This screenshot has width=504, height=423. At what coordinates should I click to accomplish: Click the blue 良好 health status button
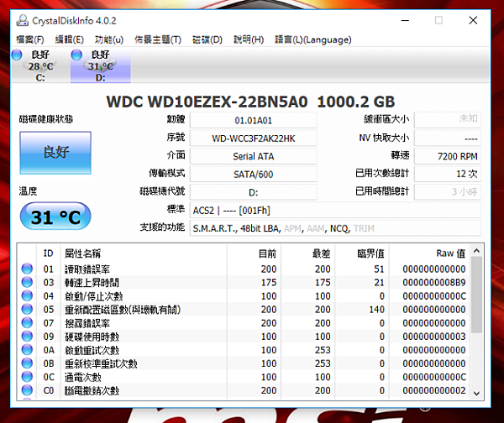55,153
